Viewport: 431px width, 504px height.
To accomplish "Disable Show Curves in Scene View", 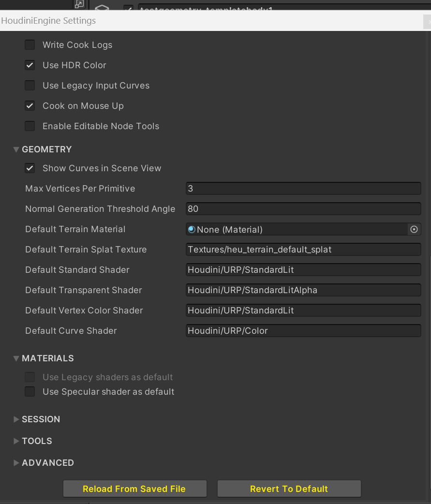I will [x=30, y=168].
